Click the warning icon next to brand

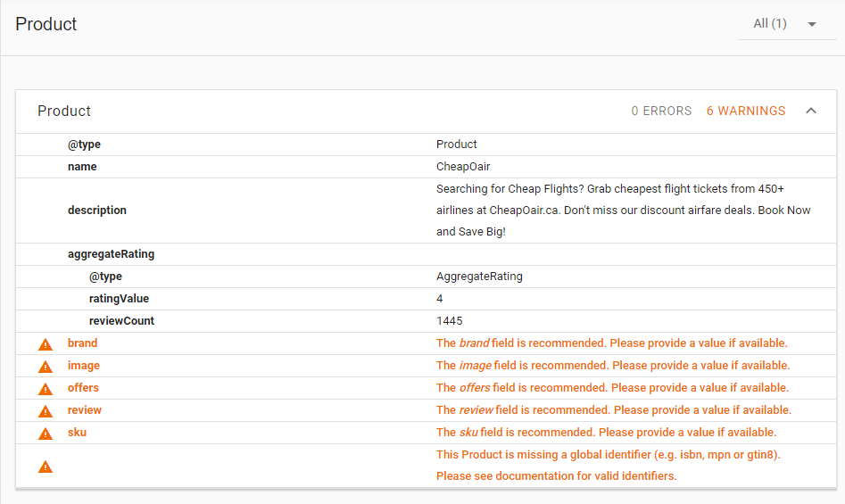pos(46,344)
